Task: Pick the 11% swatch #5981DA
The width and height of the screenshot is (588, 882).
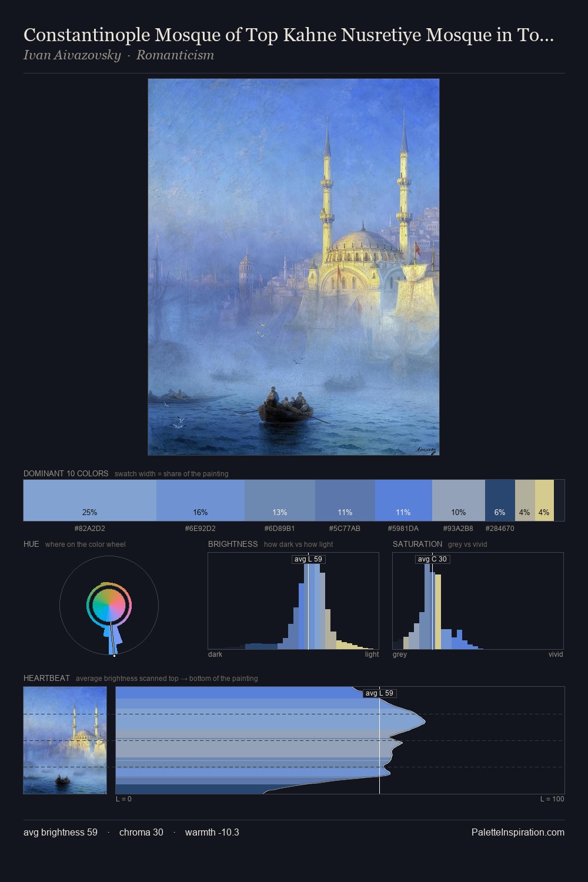Action: tap(403, 500)
